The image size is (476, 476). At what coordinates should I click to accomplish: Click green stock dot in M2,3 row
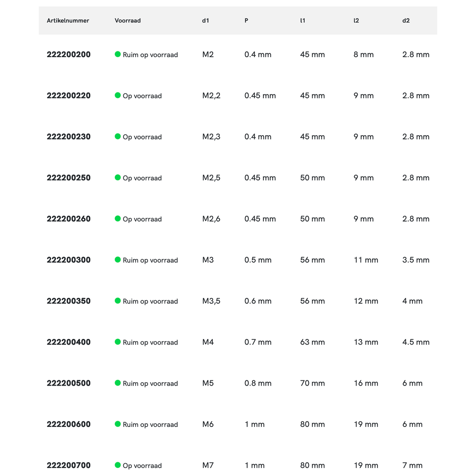click(x=118, y=137)
